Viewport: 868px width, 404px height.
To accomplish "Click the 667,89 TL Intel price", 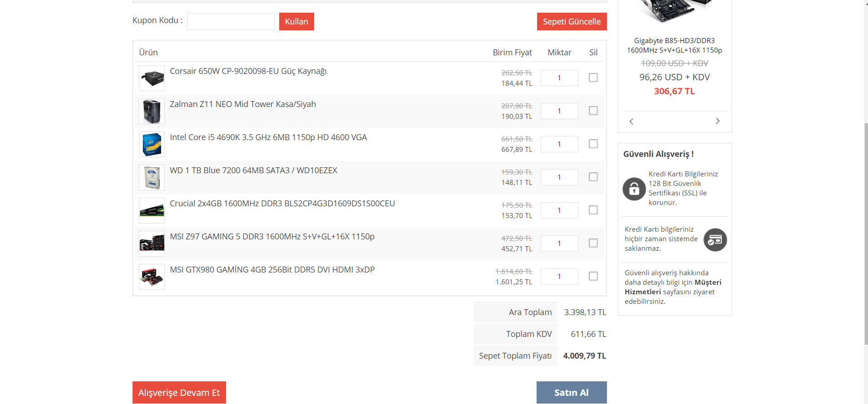I will click(517, 150).
